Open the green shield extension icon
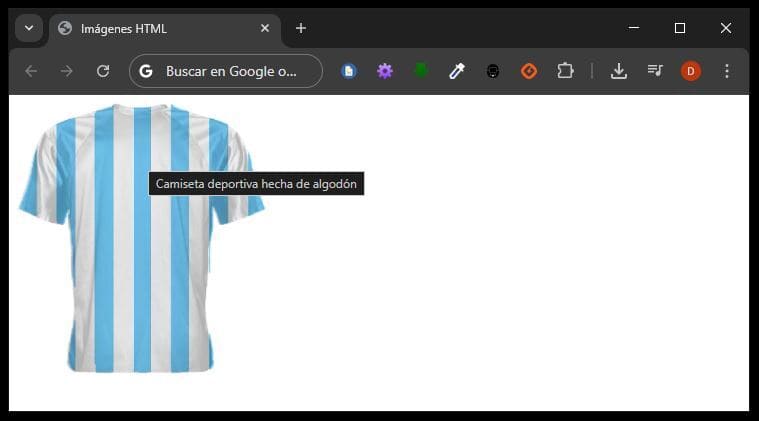759x421 pixels. (421, 71)
